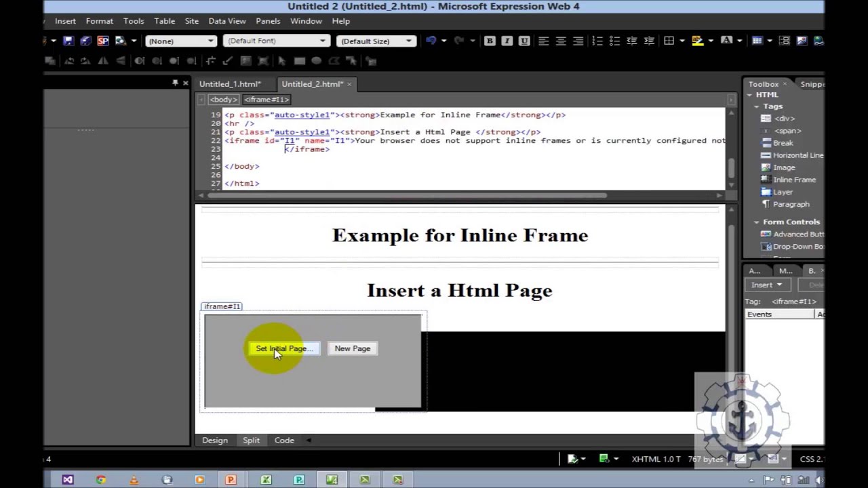Click the <body> tag selector
The height and width of the screenshot is (488, 868).
point(223,100)
